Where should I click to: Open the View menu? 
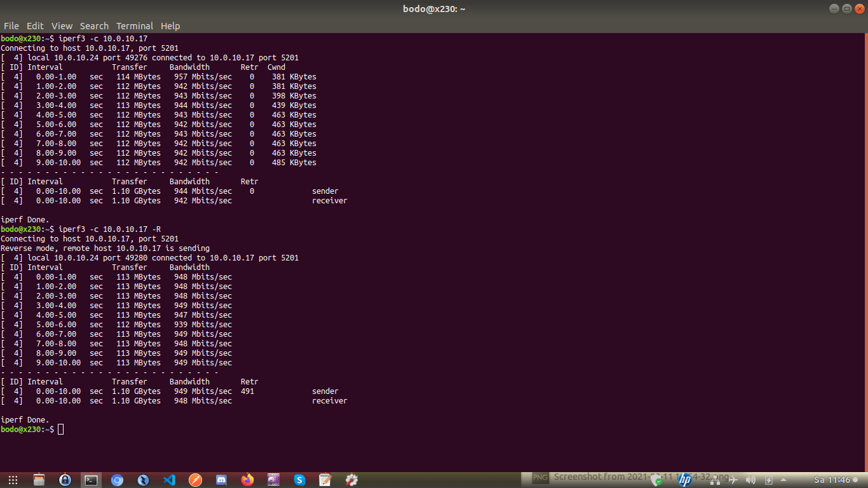(62, 26)
